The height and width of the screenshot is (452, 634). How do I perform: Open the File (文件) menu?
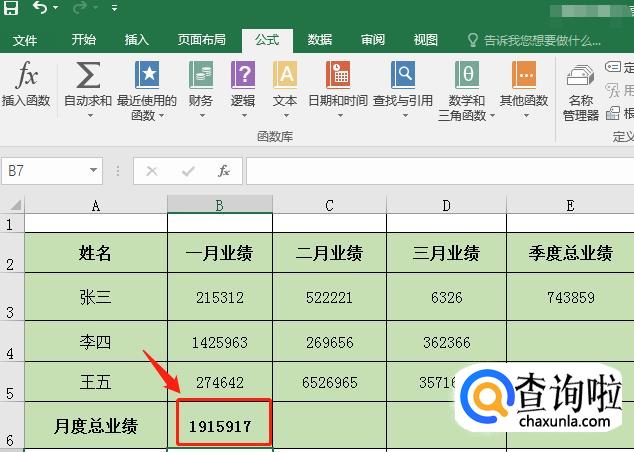25,40
